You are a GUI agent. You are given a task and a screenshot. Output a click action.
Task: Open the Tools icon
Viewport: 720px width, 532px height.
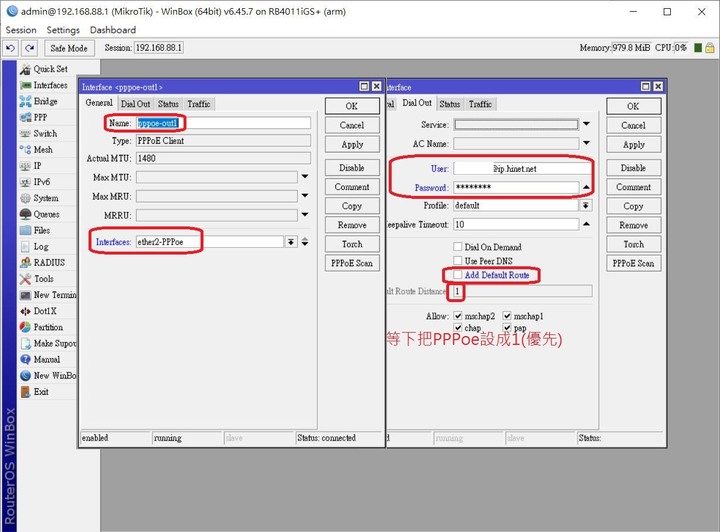[x=25, y=279]
